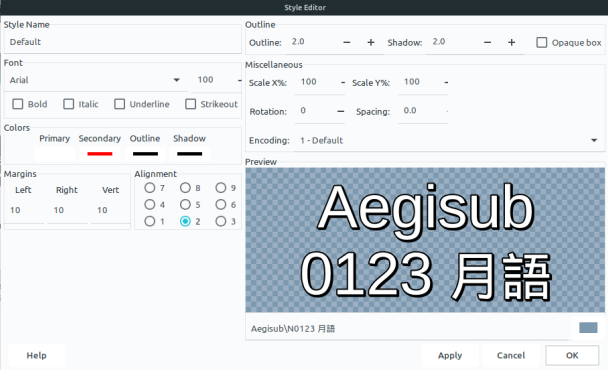
Task: Enable the Bold checkbox
Action: click(18, 104)
